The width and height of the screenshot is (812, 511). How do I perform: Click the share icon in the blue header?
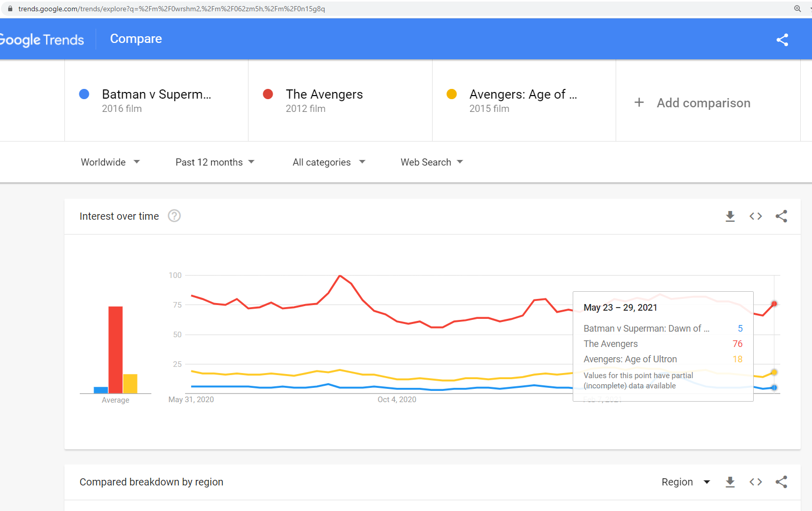782,40
